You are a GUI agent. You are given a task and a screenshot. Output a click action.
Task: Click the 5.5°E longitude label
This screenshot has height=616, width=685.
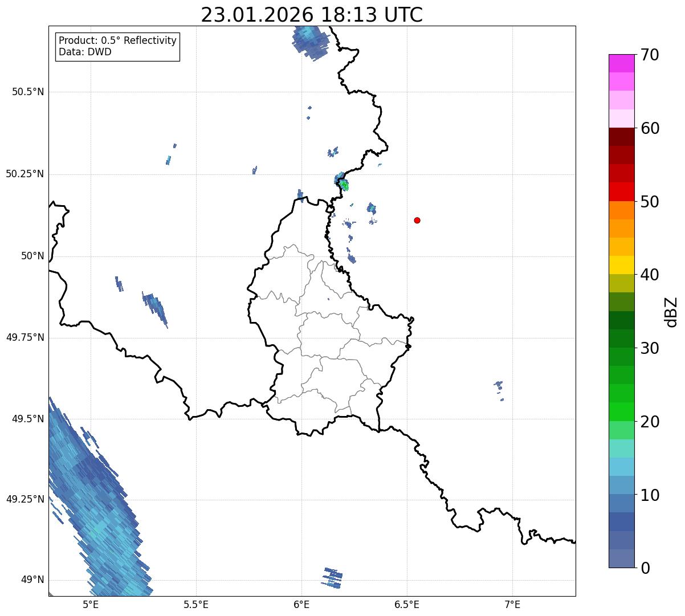tap(196, 605)
